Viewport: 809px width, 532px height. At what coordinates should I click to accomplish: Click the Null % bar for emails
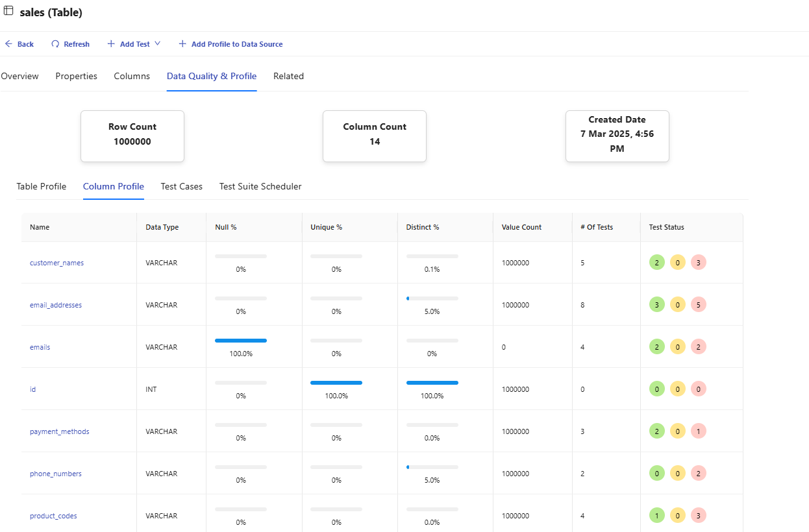pyautogui.click(x=241, y=341)
